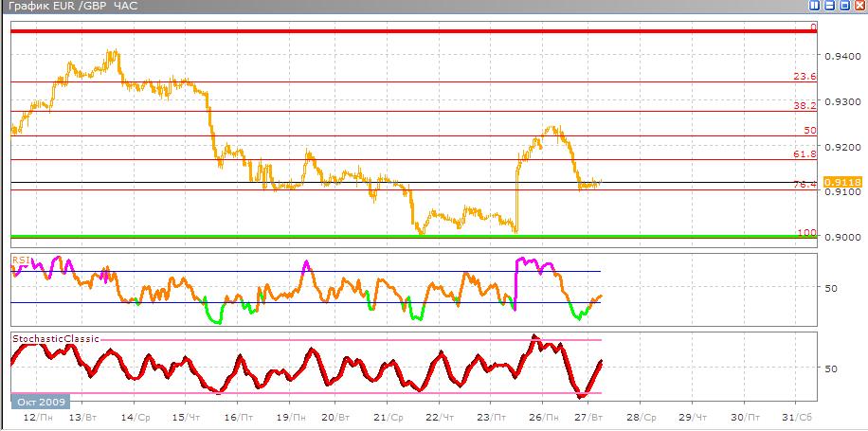Click the График EUR/GBP ЧАС title
The image size is (868, 431).
click(x=71, y=7)
